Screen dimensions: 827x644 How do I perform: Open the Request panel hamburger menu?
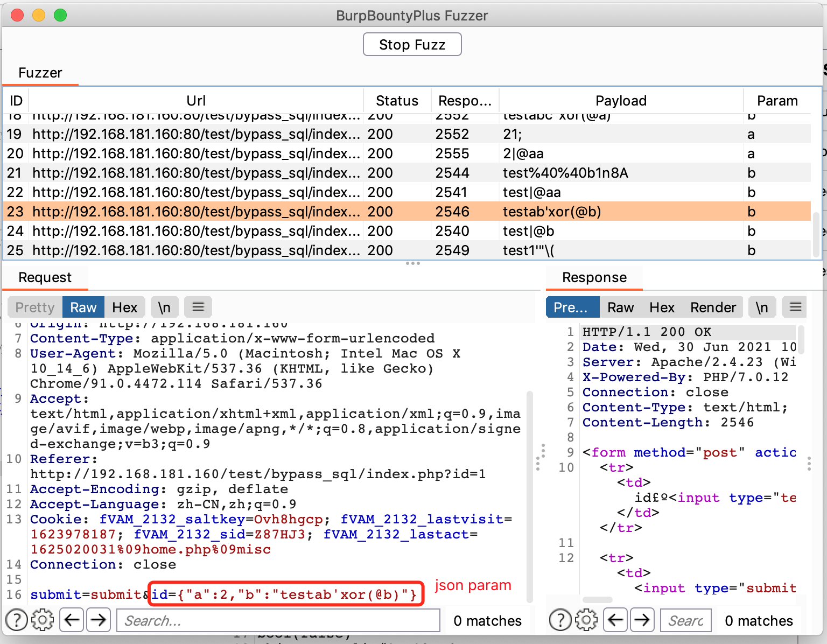pyautogui.click(x=198, y=307)
